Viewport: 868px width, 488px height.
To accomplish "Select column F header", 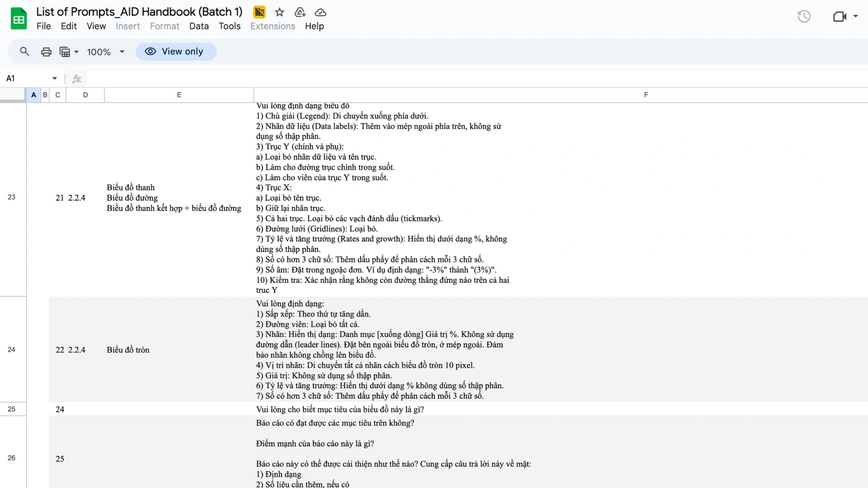I will (561, 95).
